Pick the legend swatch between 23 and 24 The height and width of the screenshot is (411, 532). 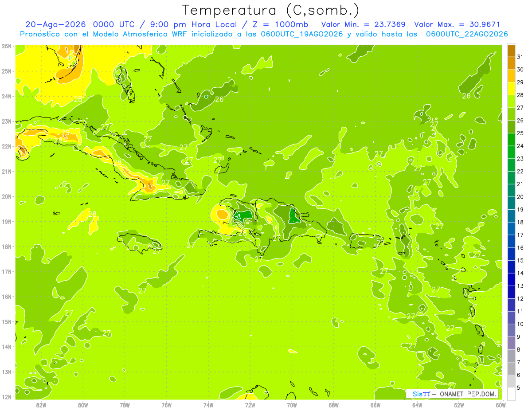(511, 152)
